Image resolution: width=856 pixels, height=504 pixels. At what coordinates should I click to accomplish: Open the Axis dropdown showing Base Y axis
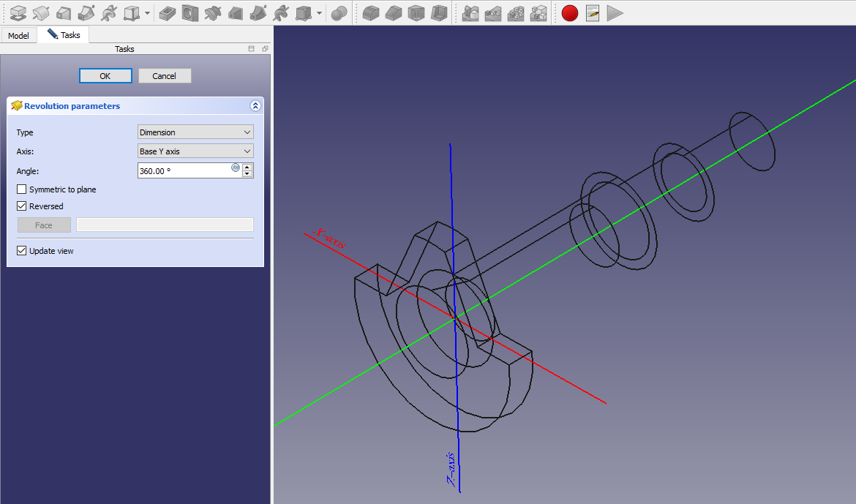[x=195, y=151]
